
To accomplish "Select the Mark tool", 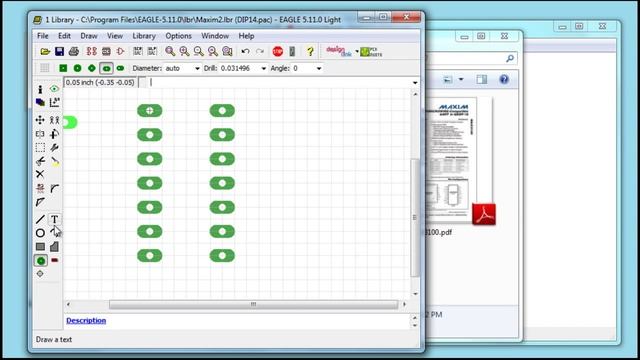I will coord(54,102).
